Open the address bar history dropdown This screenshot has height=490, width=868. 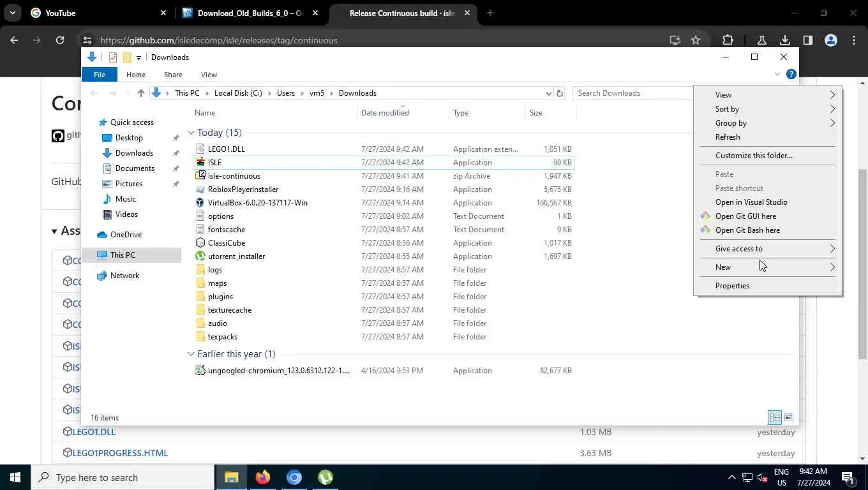(548, 93)
